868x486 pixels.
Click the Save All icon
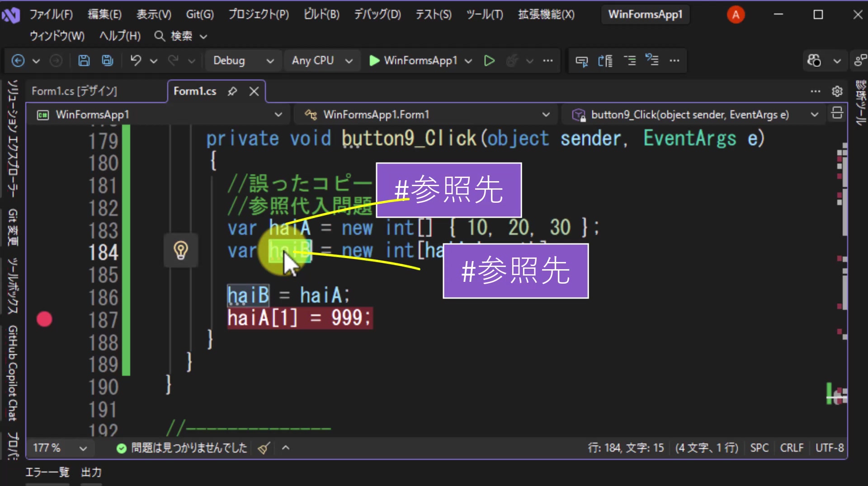click(x=108, y=61)
